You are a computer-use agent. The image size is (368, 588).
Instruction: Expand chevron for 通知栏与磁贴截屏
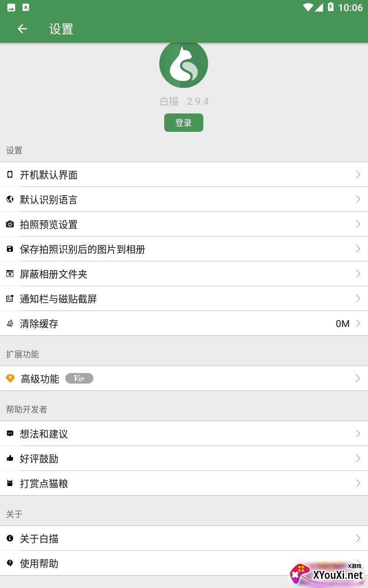pos(357,299)
